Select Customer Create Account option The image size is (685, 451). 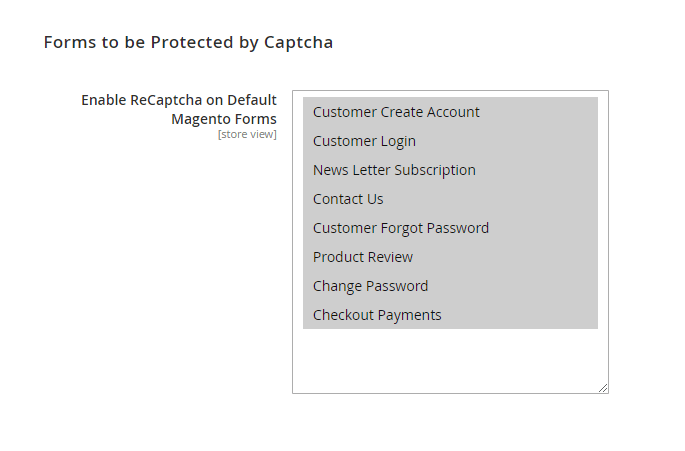click(396, 112)
